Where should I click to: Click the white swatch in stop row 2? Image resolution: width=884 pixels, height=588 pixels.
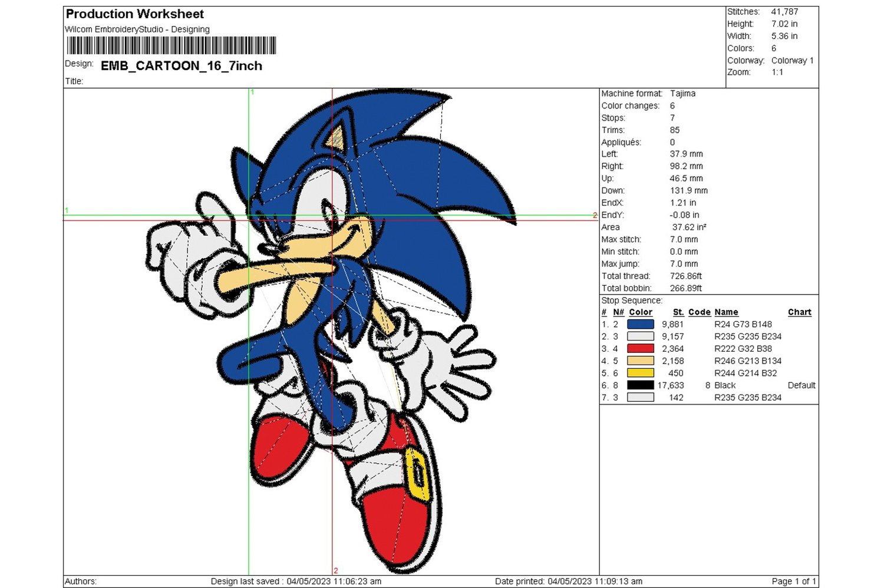tap(641, 336)
